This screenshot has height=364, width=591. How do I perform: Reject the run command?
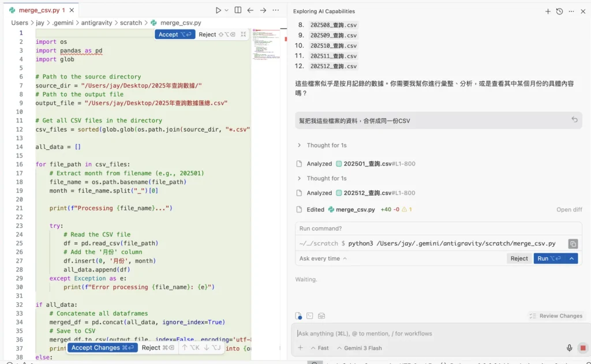(519, 258)
